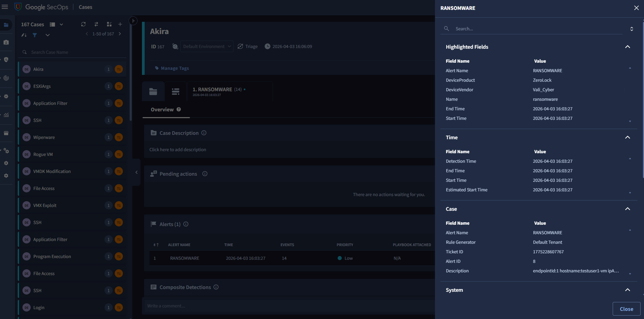
Task: Open the case wall list-view tab
Action: 176,92
